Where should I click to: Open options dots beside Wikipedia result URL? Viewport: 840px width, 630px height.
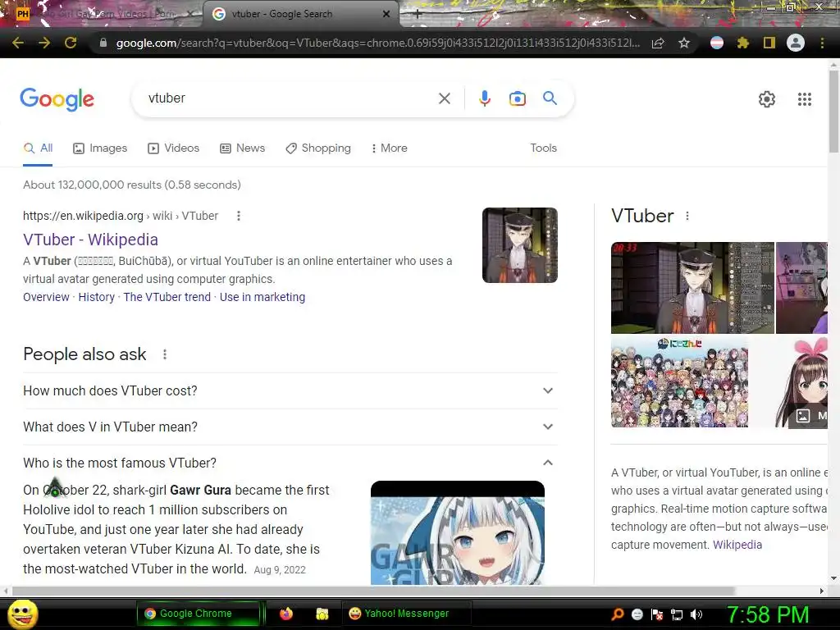239,216
